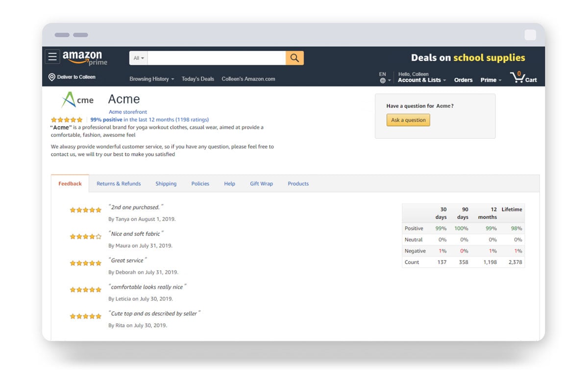Open the Products tab

coord(298,183)
